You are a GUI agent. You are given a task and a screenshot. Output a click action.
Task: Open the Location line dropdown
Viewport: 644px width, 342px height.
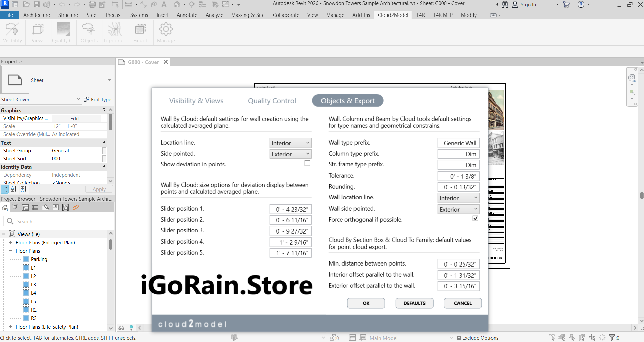[290, 143]
